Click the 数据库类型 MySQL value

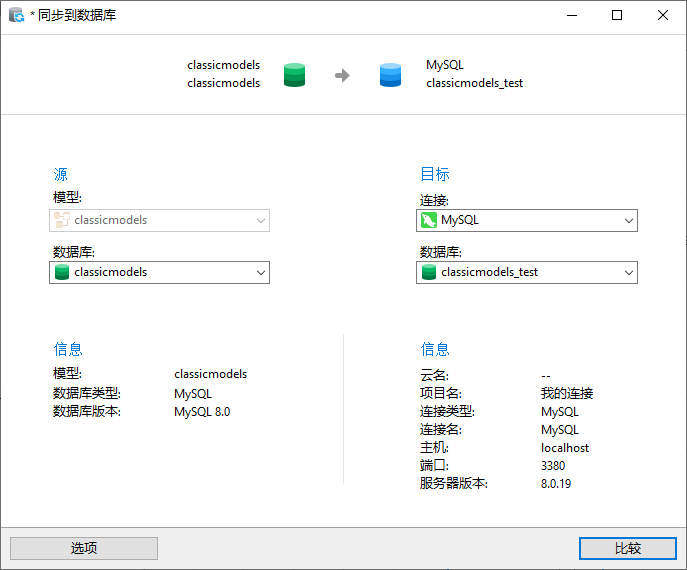click(193, 393)
